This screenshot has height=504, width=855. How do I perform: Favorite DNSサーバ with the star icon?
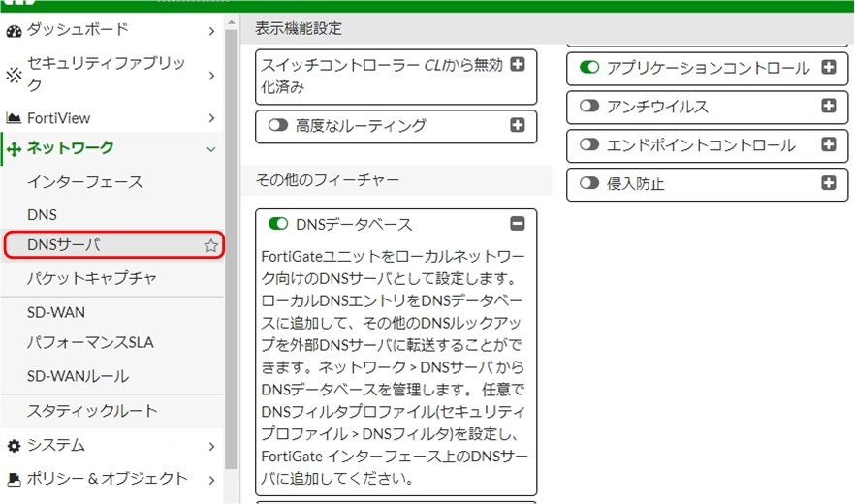210,245
